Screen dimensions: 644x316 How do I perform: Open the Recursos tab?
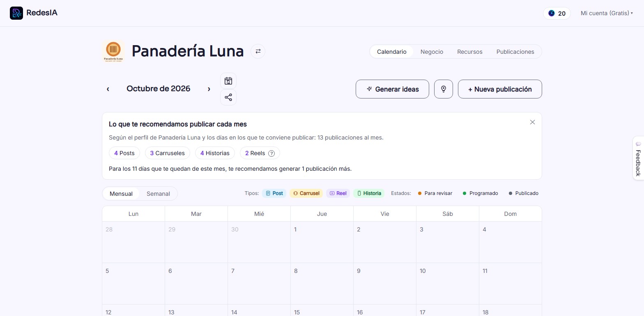pos(470,52)
